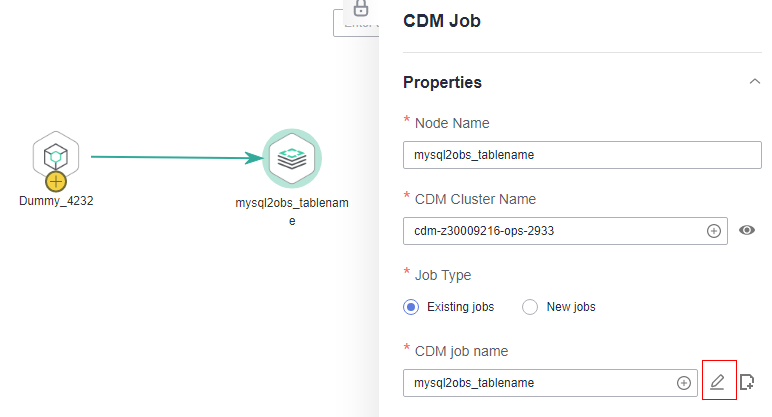Click the partially hidden search box at top
Screen dimensions: 772x417
[356, 23]
